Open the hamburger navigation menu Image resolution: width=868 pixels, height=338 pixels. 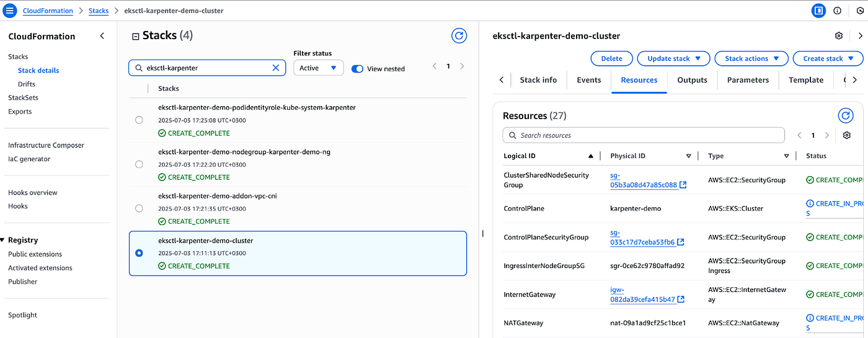[x=10, y=11]
